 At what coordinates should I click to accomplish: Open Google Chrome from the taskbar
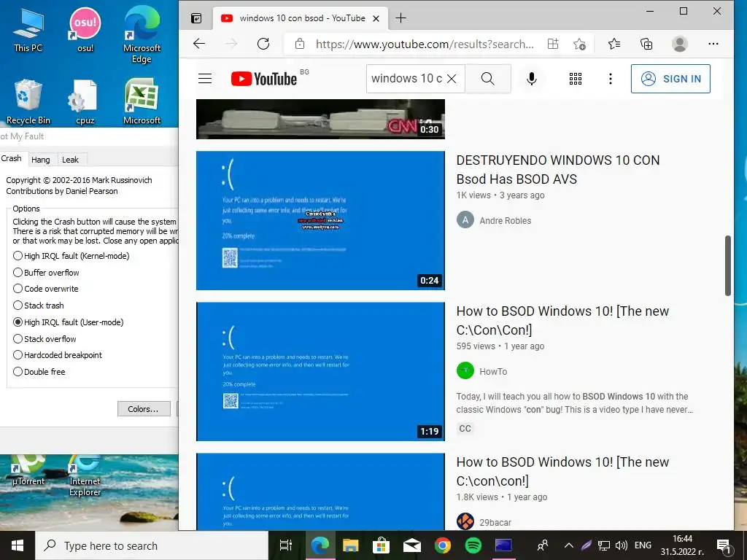pyautogui.click(x=443, y=545)
